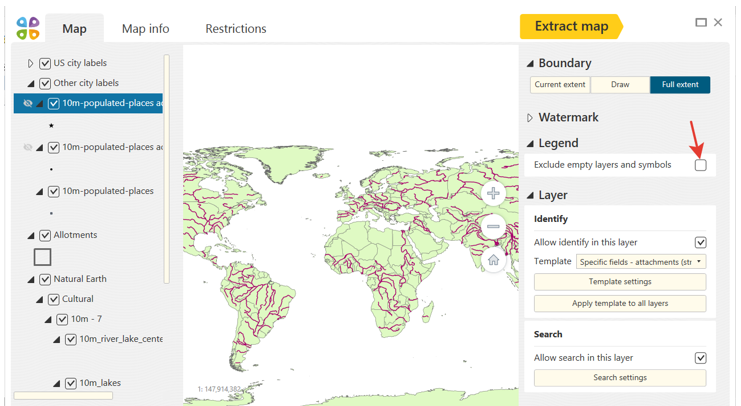Viewport: 741px width, 406px height.
Task: Click Apply template to all layers
Action: [x=620, y=303]
